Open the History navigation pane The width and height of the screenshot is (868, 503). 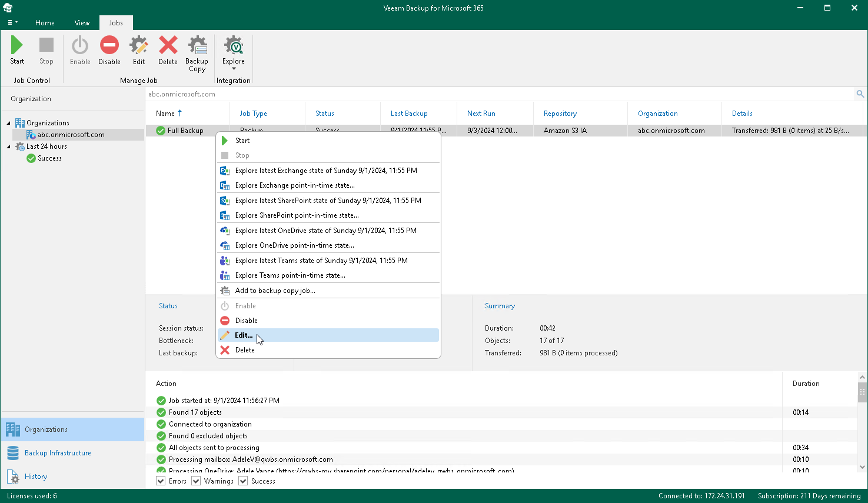73,477
